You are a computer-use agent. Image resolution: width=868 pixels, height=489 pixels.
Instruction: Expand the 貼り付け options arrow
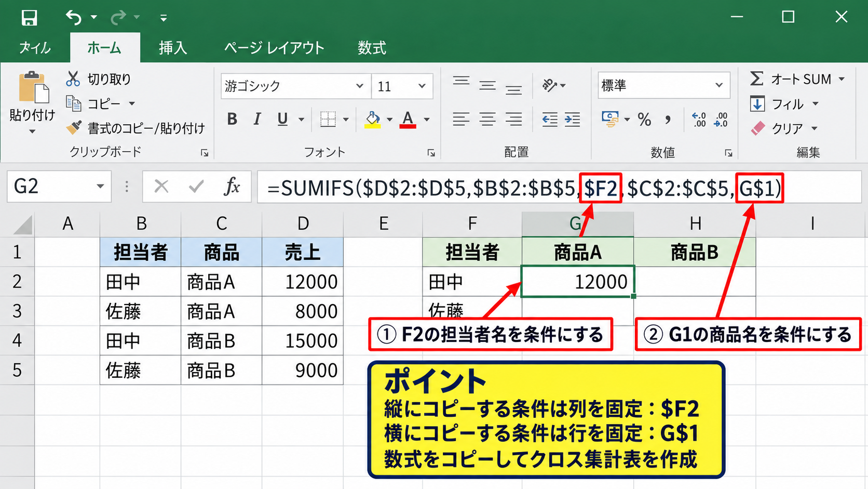click(x=32, y=131)
